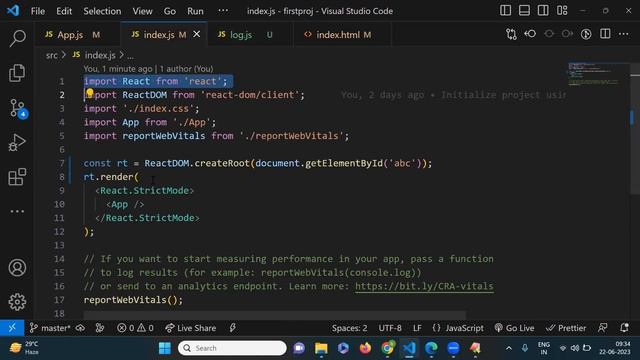Click the lightbulb code action on line 2
The image size is (640, 360).
(90, 93)
